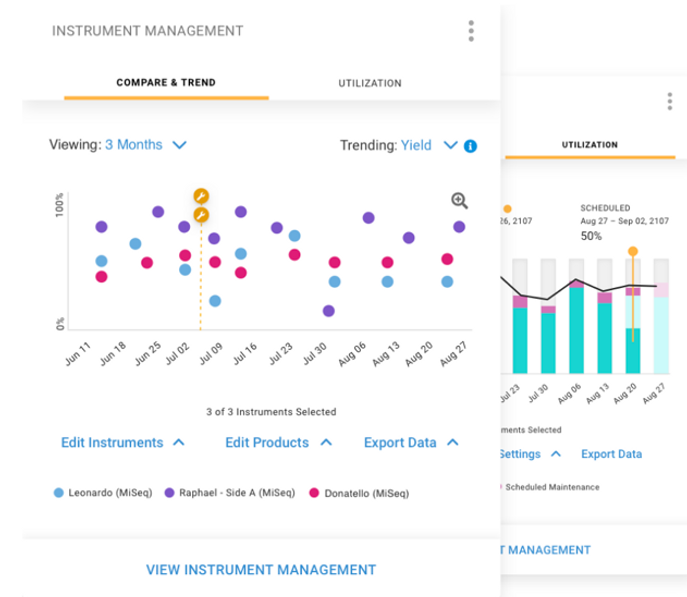Switch to the Compare & Trend tab
This screenshot has width=687, height=597.
pos(166,83)
